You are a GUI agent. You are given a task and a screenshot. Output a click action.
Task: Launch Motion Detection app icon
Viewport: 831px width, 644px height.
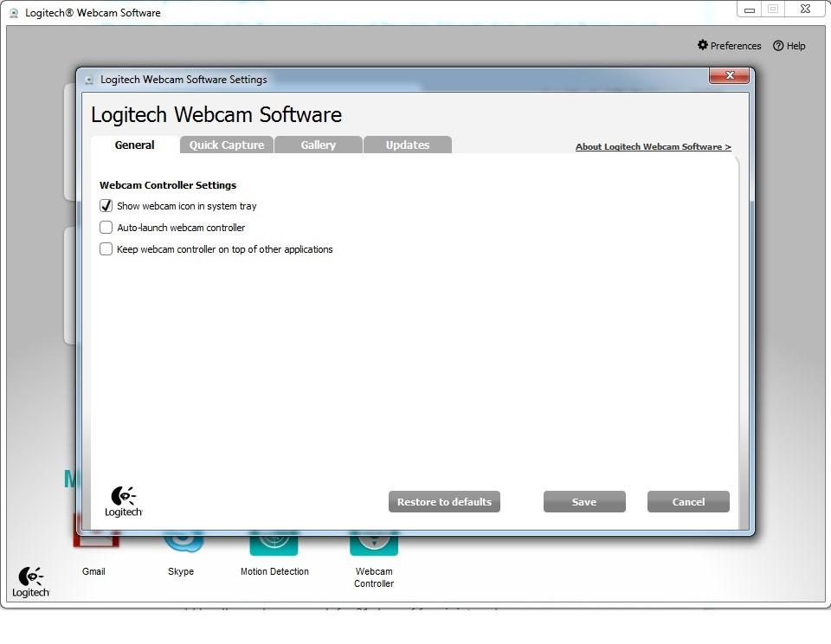pyautogui.click(x=274, y=544)
